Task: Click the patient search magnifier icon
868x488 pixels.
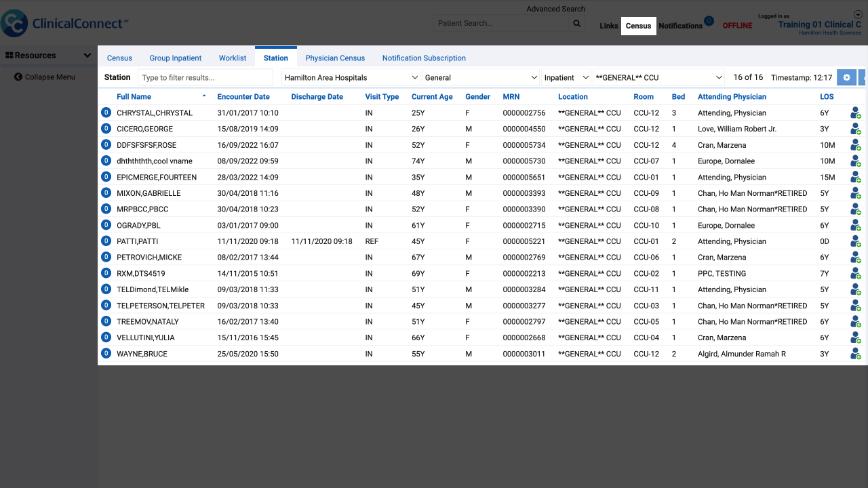Action: click(577, 23)
